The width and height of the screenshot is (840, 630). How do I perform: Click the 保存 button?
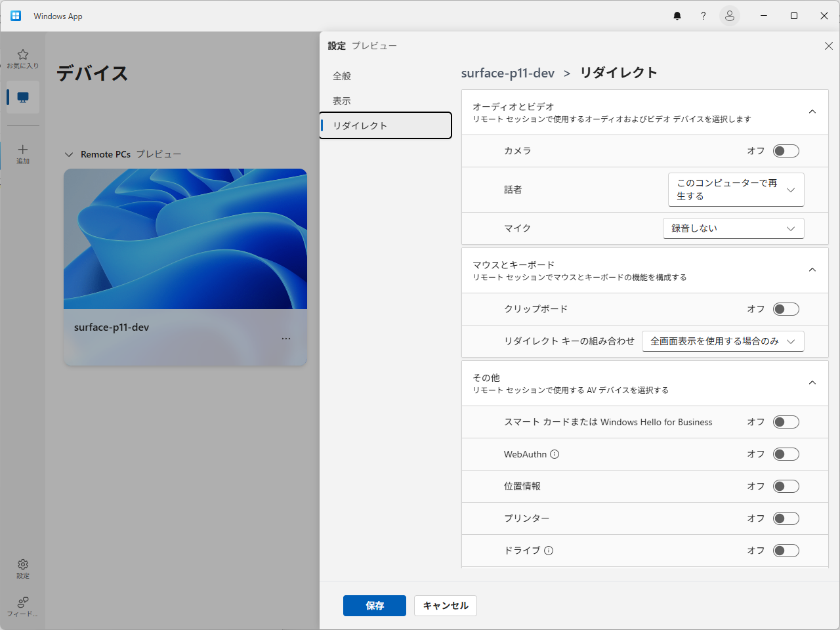point(375,606)
